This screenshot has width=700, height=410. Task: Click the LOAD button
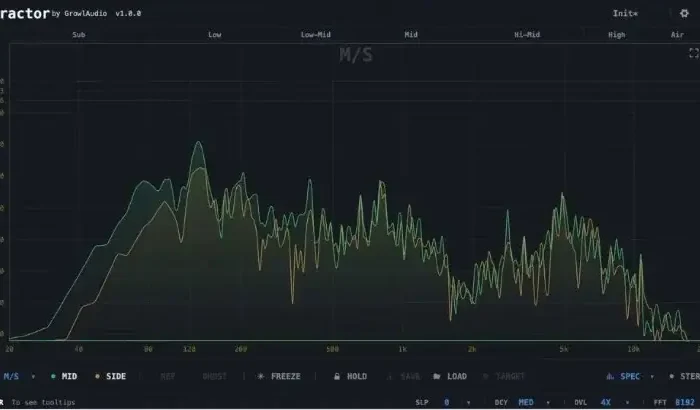tap(450, 377)
